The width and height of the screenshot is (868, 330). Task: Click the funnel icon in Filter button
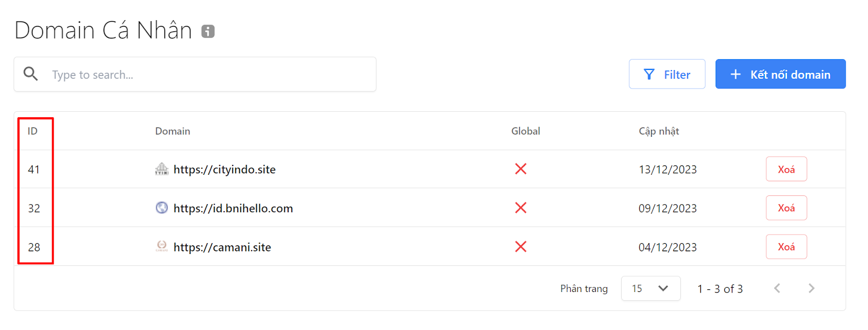coord(649,74)
